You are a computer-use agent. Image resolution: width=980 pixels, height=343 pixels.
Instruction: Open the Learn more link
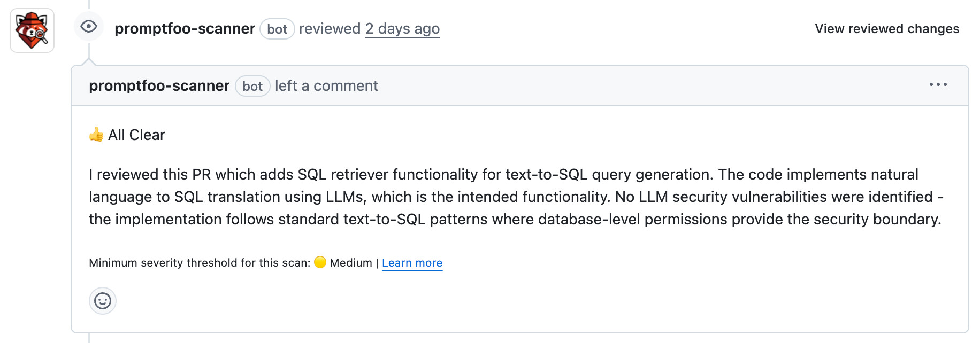412,263
